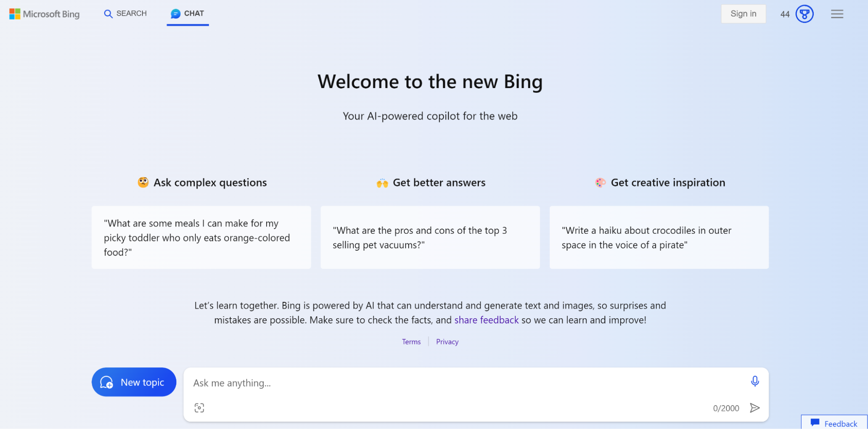The width and height of the screenshot is (868, 429).
Task: Open the hamburger menu icon
Action: [837, 14]
